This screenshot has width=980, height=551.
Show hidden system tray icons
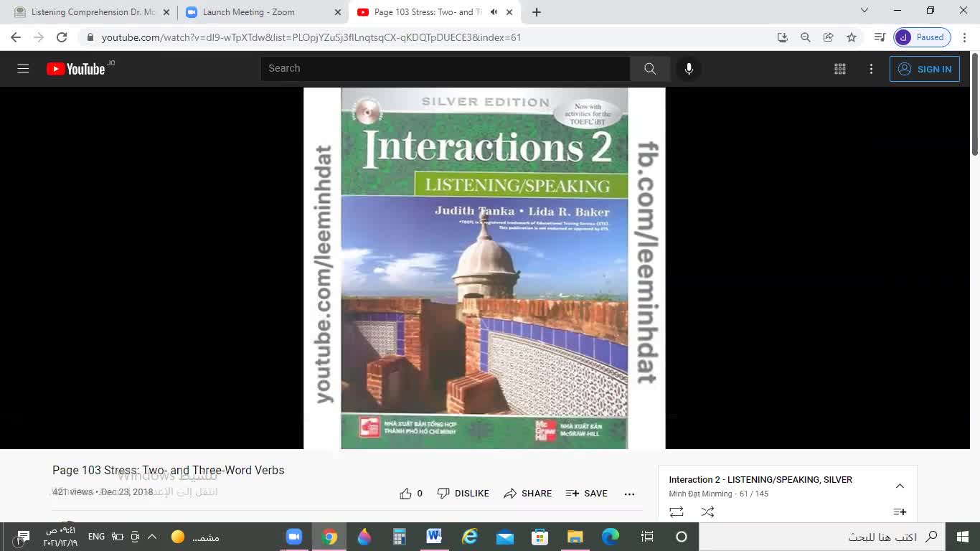[x=152, y=537]
